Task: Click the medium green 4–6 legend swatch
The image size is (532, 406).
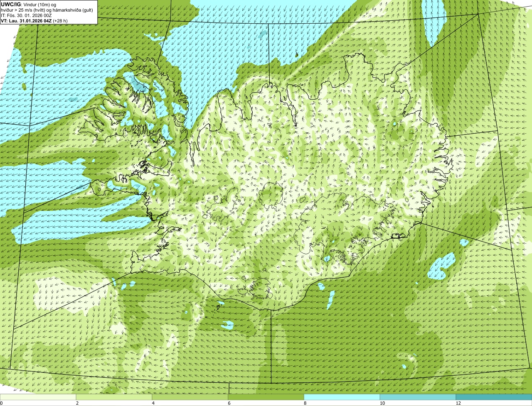Action: tap(190, 397)
